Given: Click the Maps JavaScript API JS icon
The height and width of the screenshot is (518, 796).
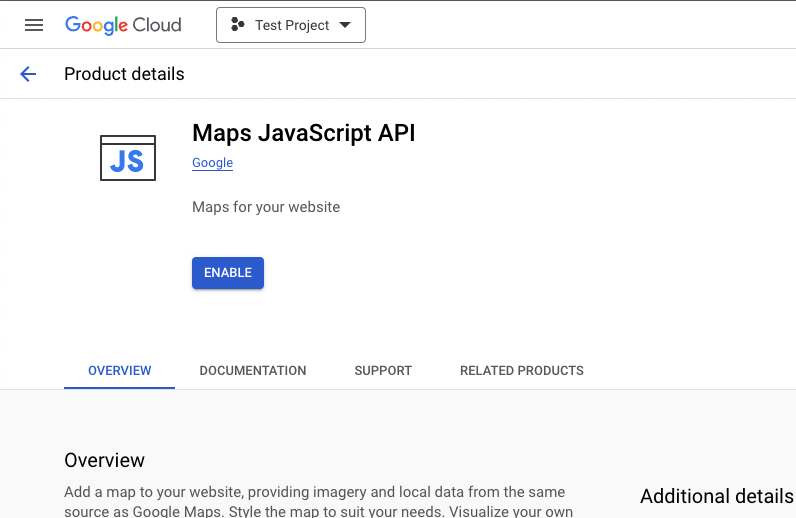Looking at the screenshot, I should (x=128, y=158).
